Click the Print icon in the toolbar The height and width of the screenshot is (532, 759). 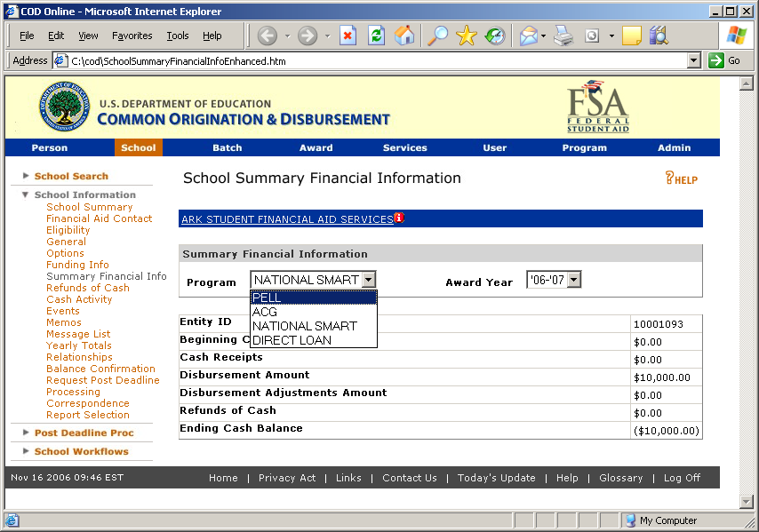coord(563,36)
